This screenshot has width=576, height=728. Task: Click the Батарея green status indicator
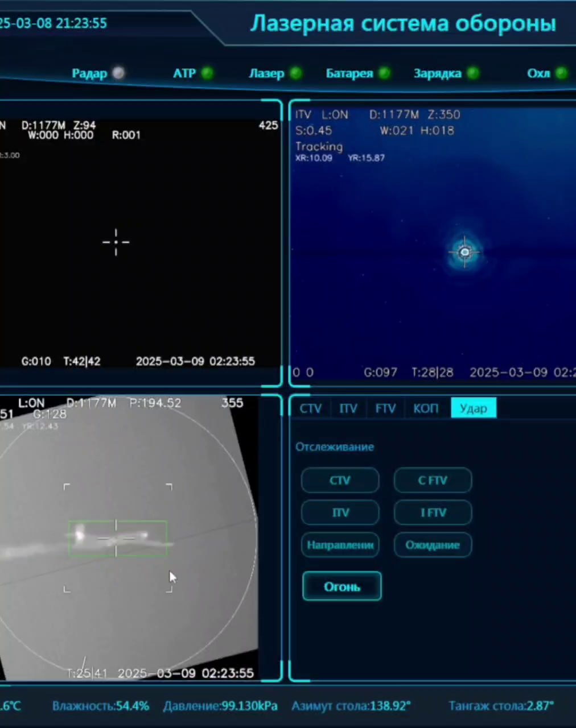click(385, 73)
